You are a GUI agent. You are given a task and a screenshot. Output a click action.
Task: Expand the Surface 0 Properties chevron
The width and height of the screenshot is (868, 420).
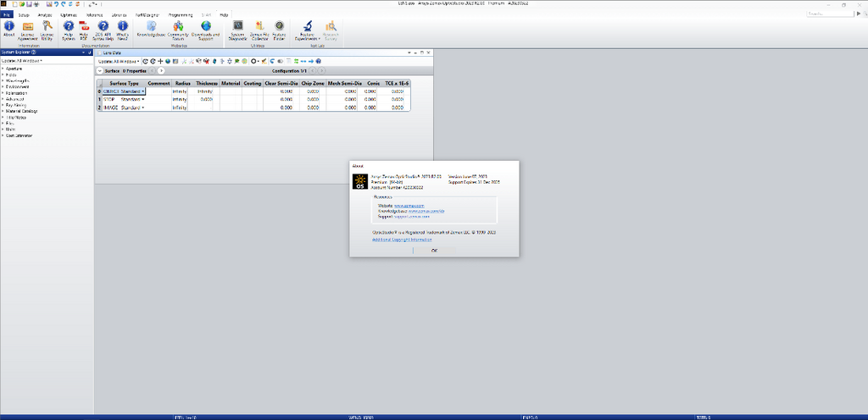pyautogui.click(x=100, y=71)
